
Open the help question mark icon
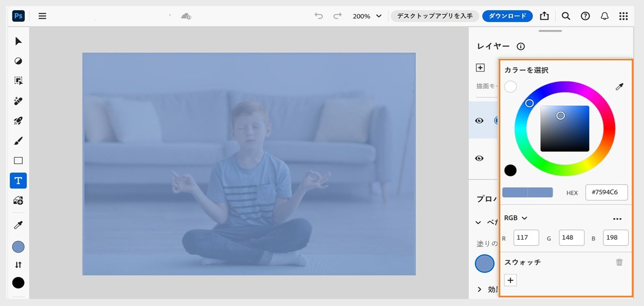tap(585, 16)
